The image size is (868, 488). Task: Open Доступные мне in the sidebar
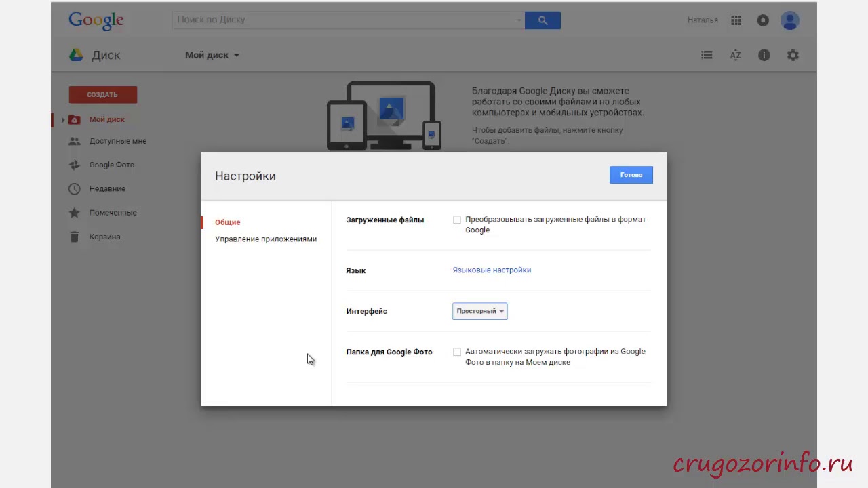tap(118, 141)
